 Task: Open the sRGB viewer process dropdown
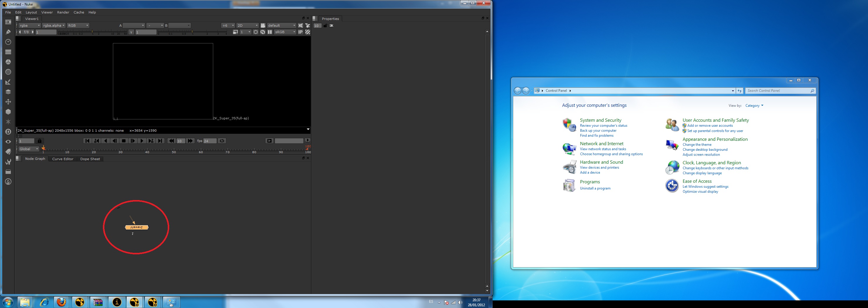pyautogui.click(x=285, y=32)
